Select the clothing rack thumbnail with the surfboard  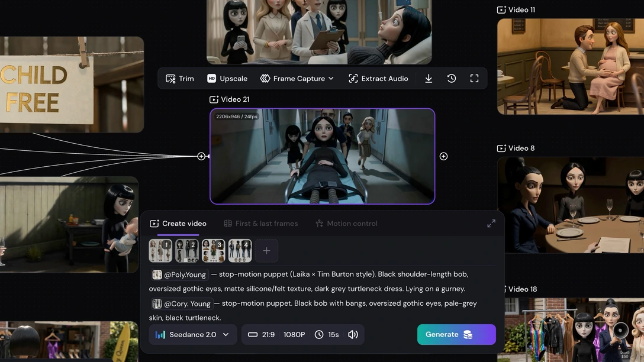click(69, 340)
